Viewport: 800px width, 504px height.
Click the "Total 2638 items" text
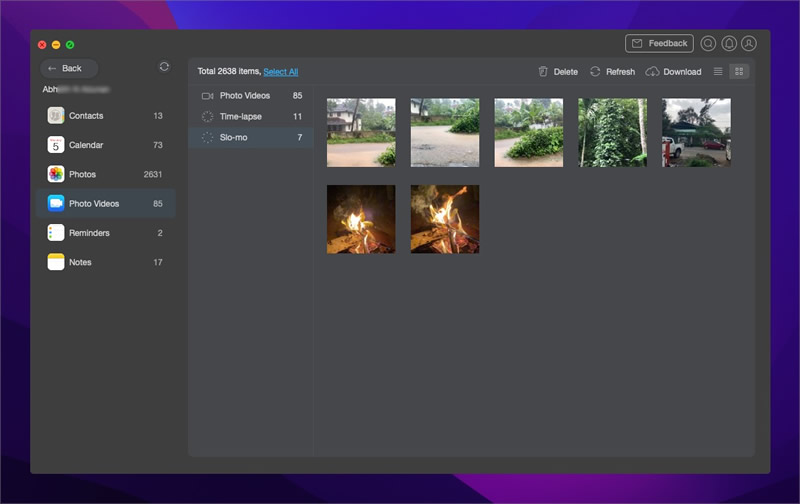point(229,71)
